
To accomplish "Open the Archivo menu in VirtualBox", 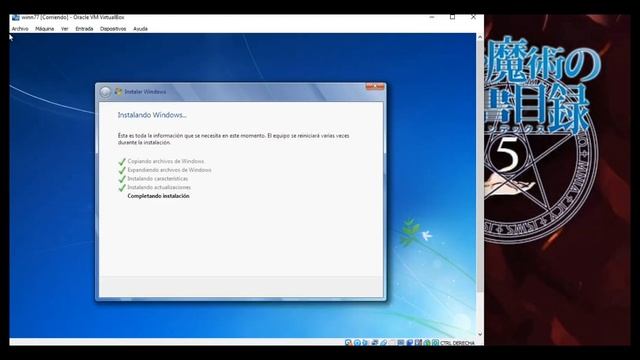I will [x=20, y=29].
